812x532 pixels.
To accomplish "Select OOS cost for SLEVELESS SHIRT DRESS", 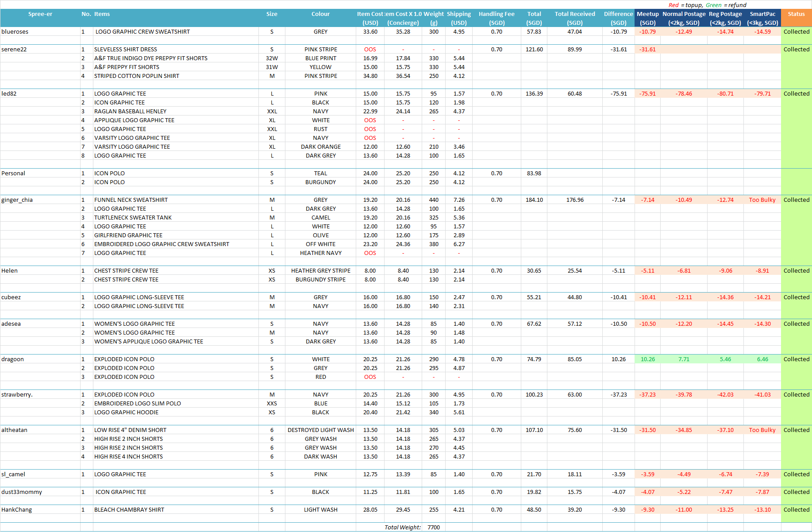I will pos(370,50).
